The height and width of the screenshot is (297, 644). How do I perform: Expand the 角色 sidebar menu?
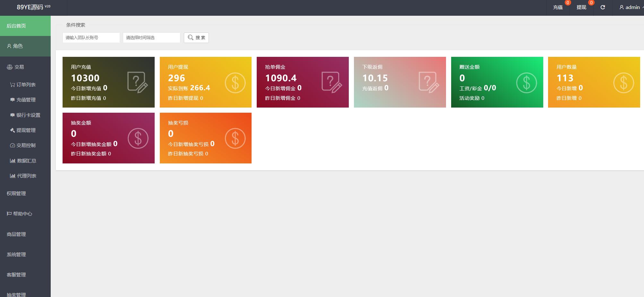pyautogui.click(x=25, y=46)
